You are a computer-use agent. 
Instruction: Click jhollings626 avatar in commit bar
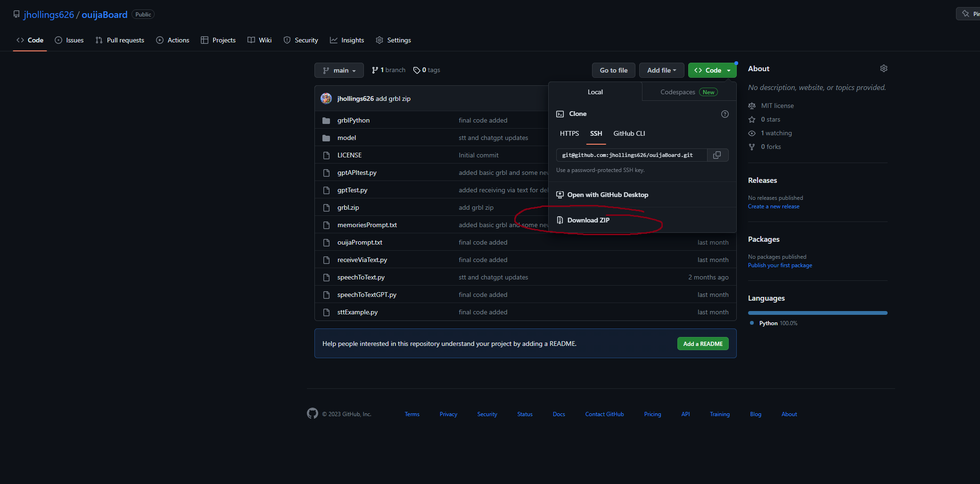coord(326,98)
